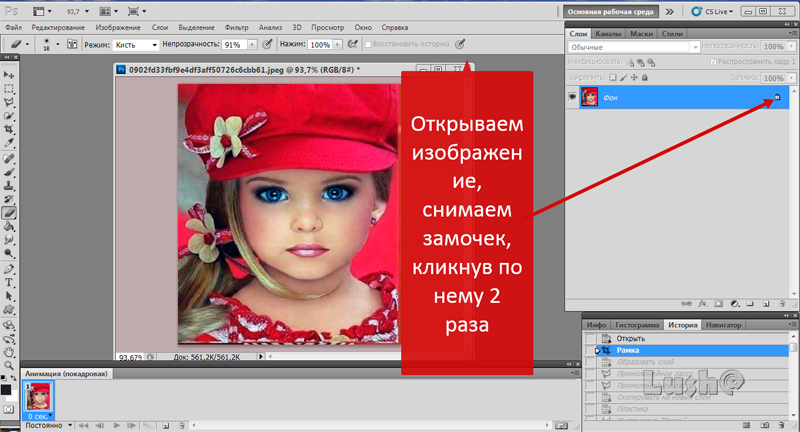Toggle lock transparent pixels
The height and width of the screenshot is (432, 800).
[x=613, y=78]
